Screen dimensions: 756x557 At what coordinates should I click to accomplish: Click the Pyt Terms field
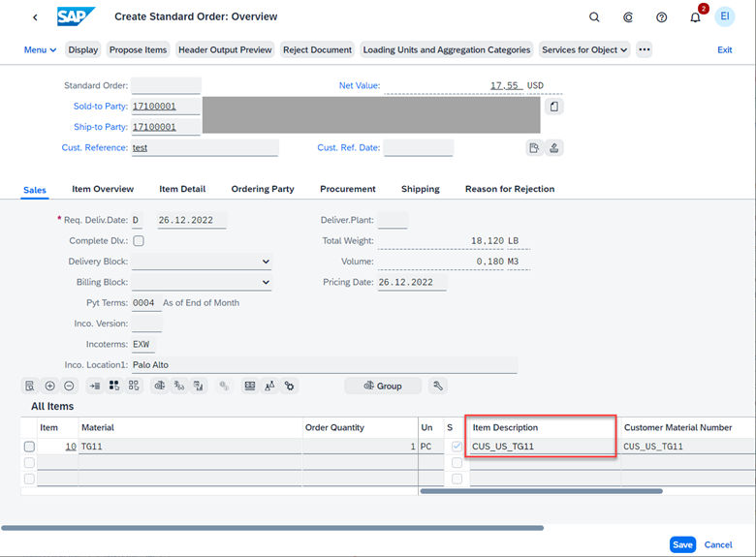[146, 303]
